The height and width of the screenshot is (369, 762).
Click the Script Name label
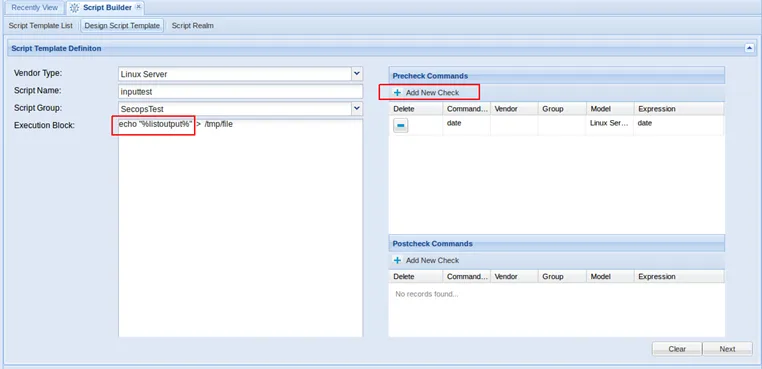point(38,90)
